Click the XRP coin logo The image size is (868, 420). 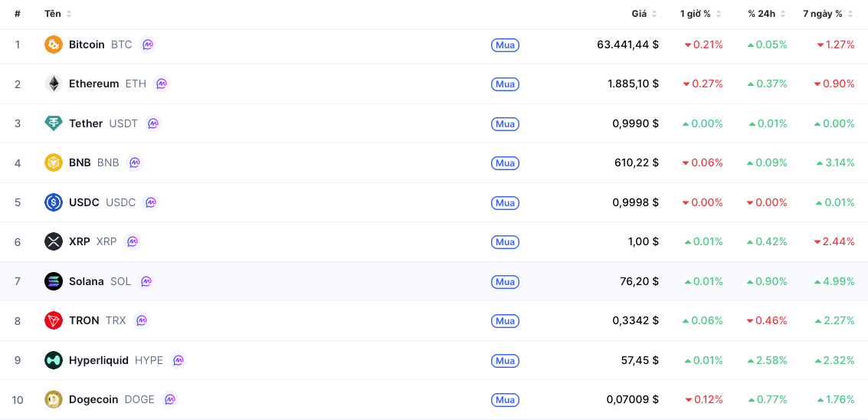54,241
